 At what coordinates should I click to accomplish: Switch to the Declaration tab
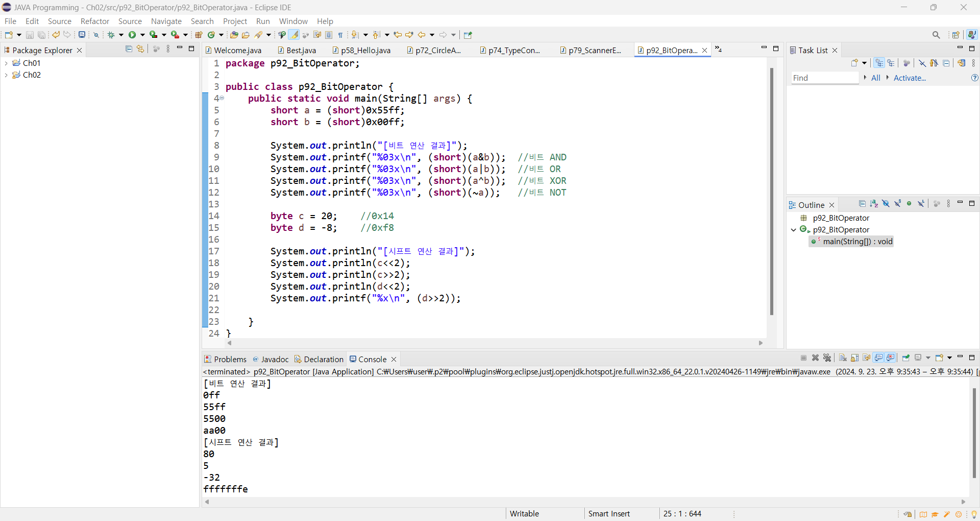click(319, 359)
